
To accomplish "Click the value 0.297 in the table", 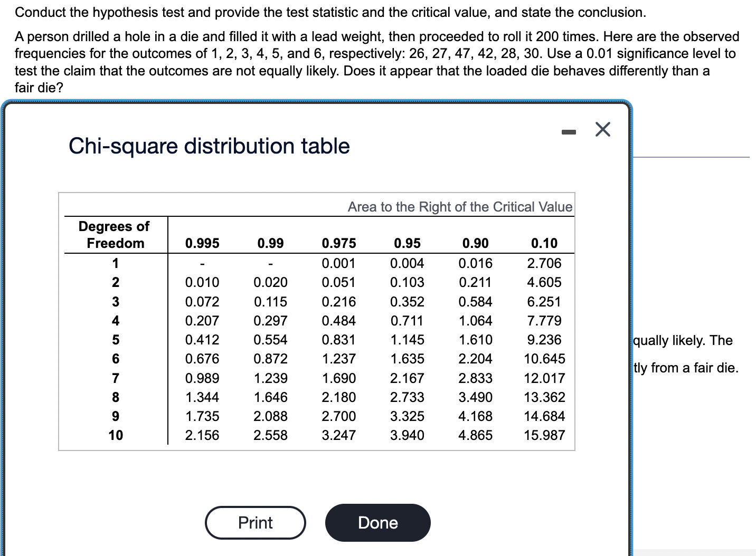I will [x=270, y=321].
